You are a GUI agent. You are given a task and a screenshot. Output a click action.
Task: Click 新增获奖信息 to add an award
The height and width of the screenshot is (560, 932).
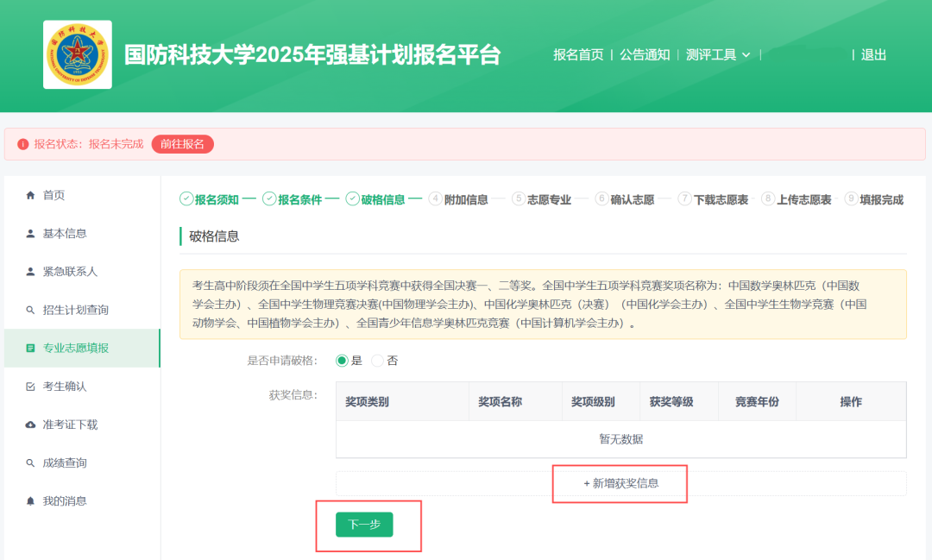pos(621,483)
